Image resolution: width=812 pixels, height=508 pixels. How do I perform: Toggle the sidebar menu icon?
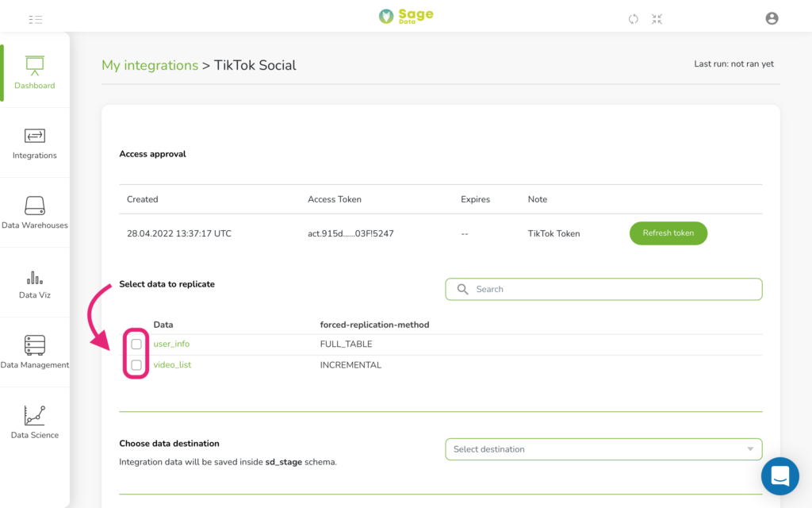pos(35,20)
